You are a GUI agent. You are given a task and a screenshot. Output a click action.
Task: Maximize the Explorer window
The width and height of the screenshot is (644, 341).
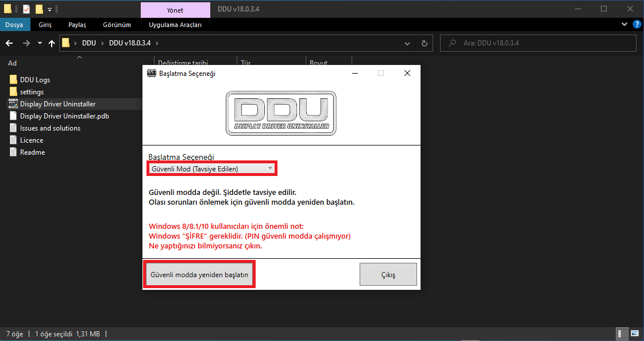click(x=603, y=9)
